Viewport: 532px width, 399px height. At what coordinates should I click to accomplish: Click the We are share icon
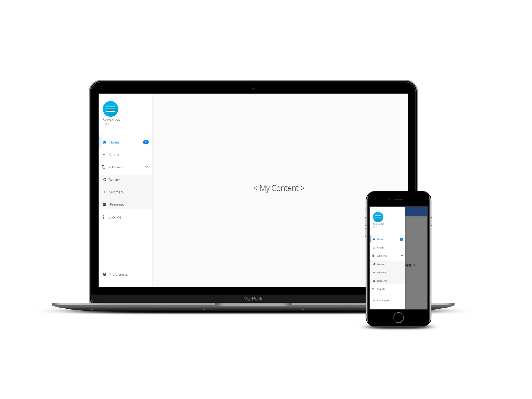pos(104,179)
